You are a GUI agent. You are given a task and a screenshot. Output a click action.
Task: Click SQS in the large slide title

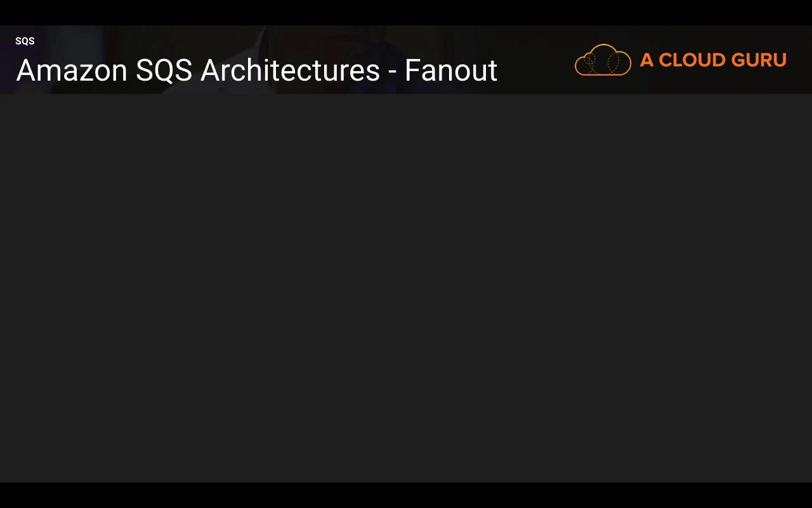[x=164, y=70]
